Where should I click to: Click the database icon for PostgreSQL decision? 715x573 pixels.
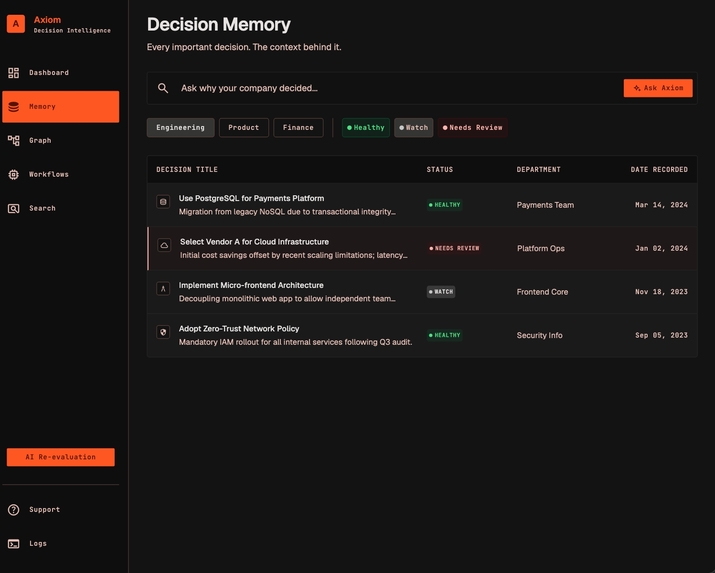click(x=163, y=201)
